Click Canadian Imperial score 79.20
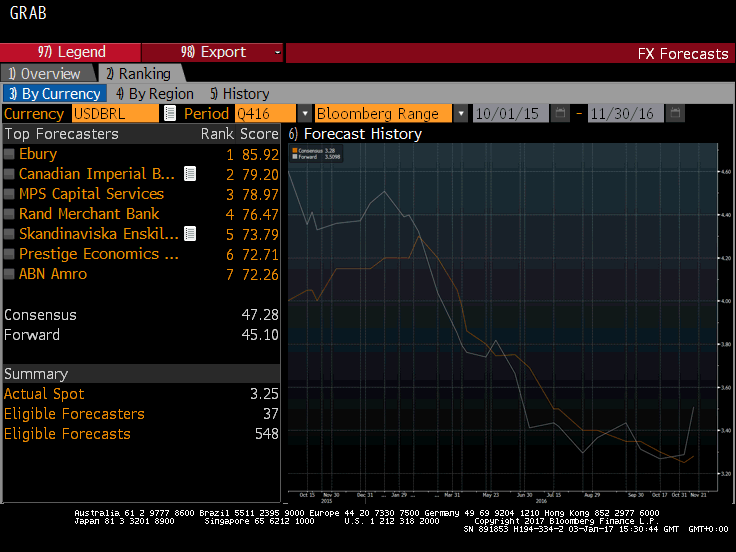This screenshot has width=736, height=552. click(x=260, y=175)
